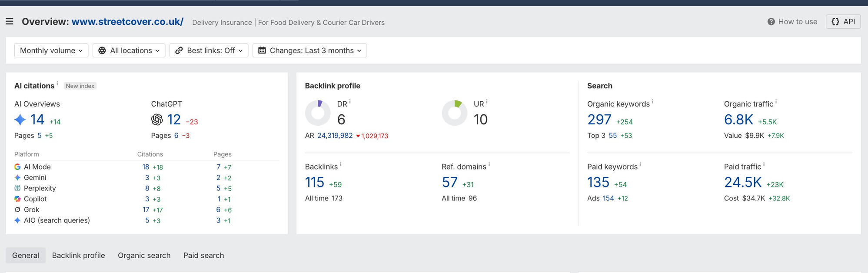Open the www.streetcover.co.uk/ link

click(x=127, y=22)
